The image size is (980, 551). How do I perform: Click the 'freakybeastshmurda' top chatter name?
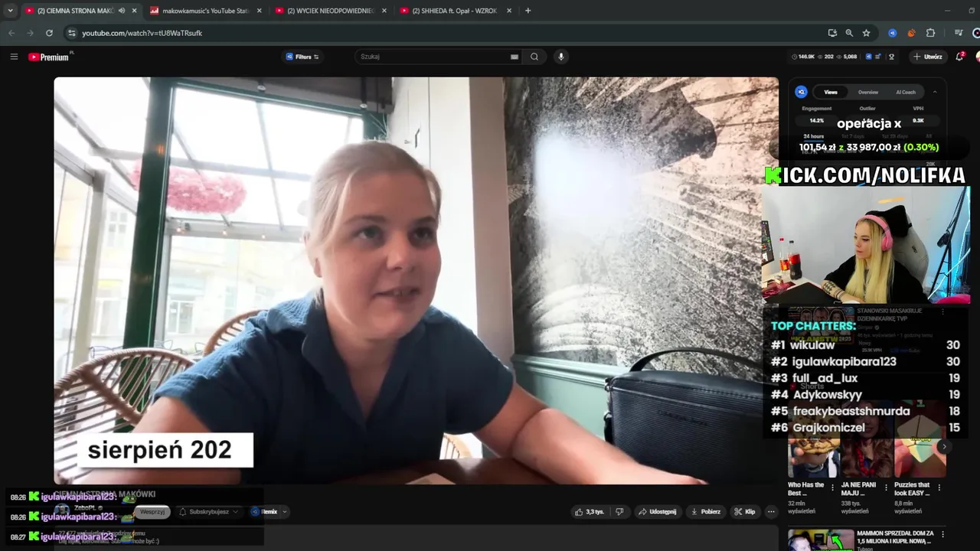tap(851, 411)
